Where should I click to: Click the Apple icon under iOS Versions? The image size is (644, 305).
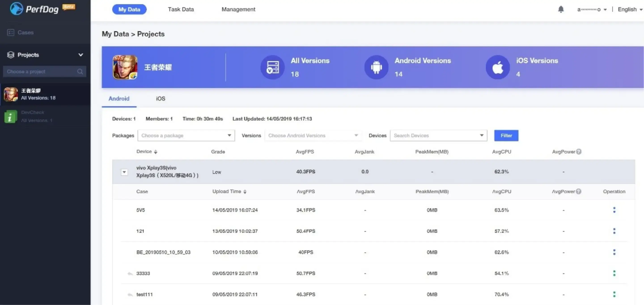click(497, 67)
